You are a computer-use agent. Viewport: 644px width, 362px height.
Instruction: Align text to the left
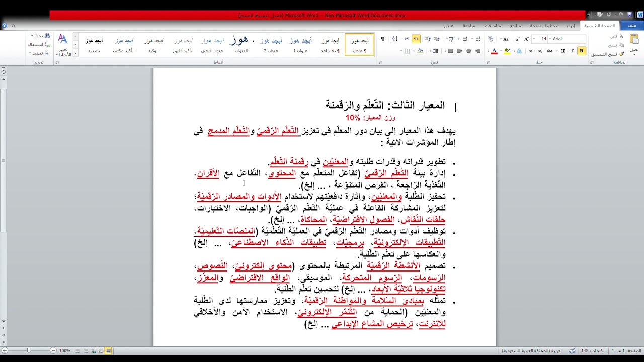pos(459,51)
